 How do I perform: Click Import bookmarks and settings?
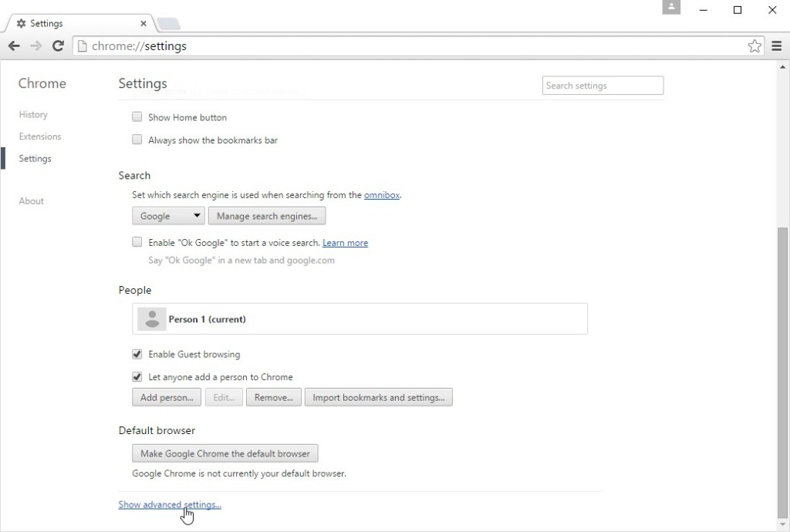(x=378, y=397)
